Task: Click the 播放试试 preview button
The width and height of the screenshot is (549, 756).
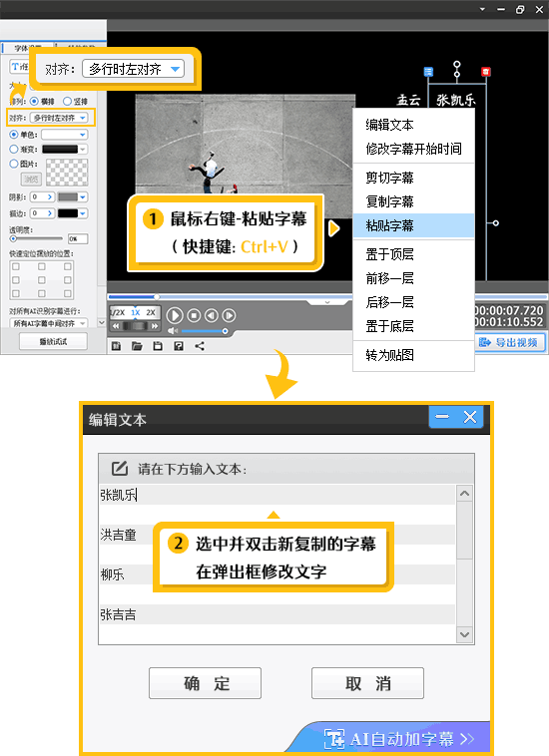Action: pos(53,341)
